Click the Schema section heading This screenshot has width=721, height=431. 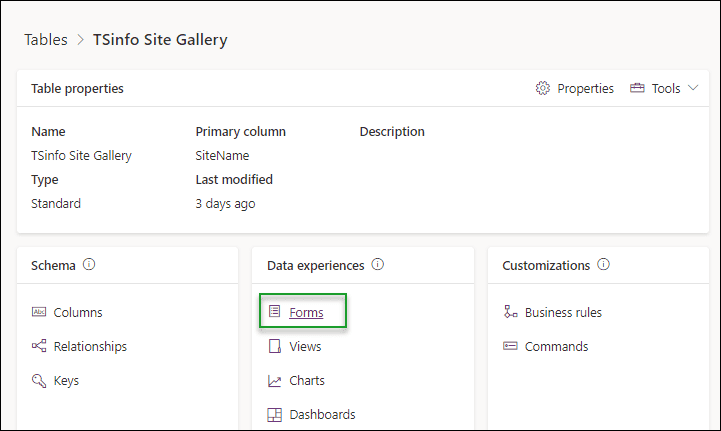(53, 265)
